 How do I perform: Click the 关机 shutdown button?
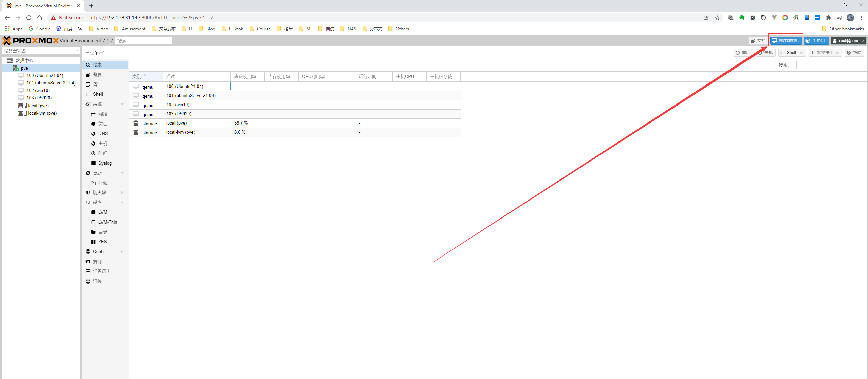tap(765, 53)
